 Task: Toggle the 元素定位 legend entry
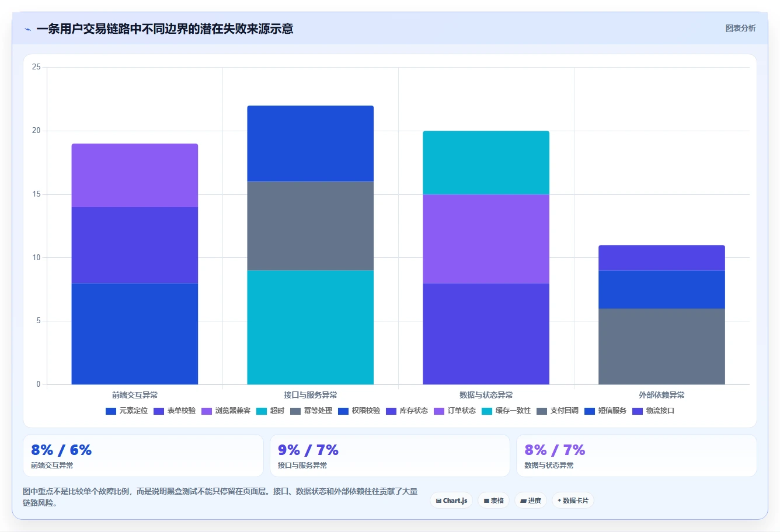coord(127,411)
